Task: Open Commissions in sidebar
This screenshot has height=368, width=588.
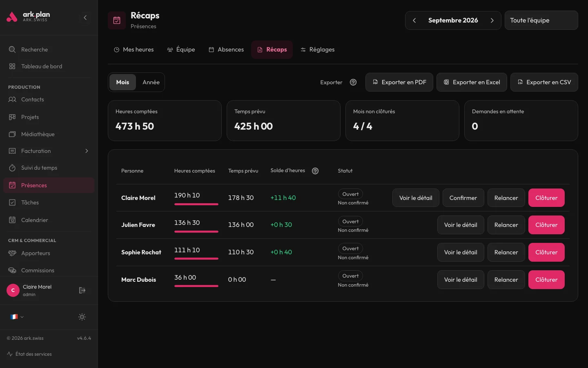Action: pos(49,270)
